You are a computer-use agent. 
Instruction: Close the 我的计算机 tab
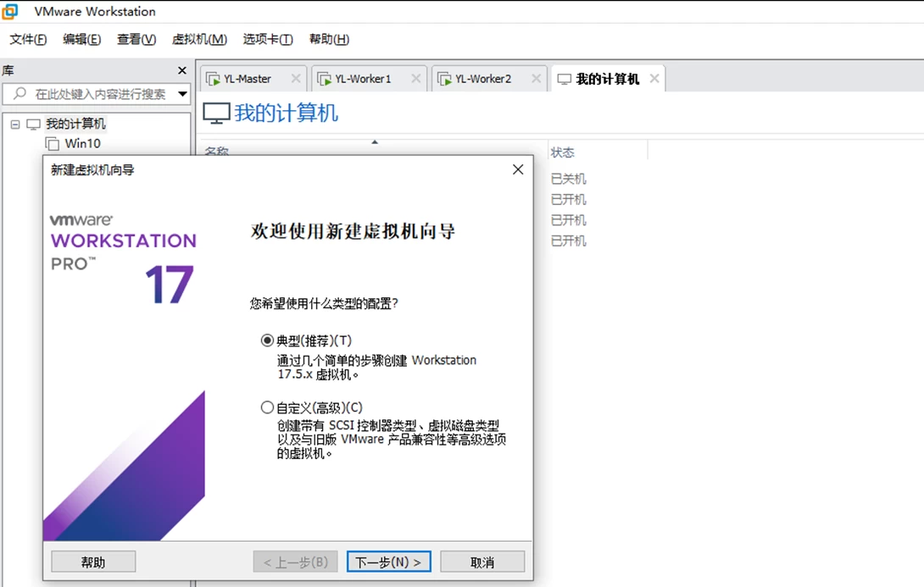[x=654, y=78]
